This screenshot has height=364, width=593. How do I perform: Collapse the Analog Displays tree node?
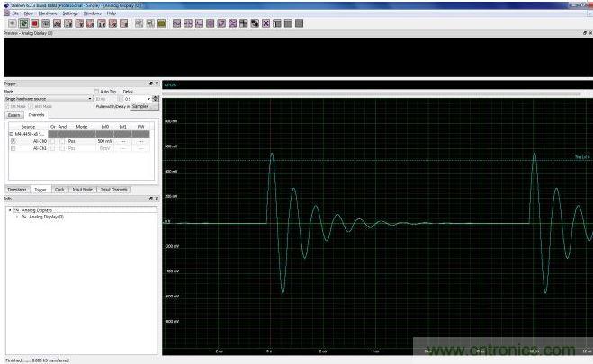pos(10,209)
